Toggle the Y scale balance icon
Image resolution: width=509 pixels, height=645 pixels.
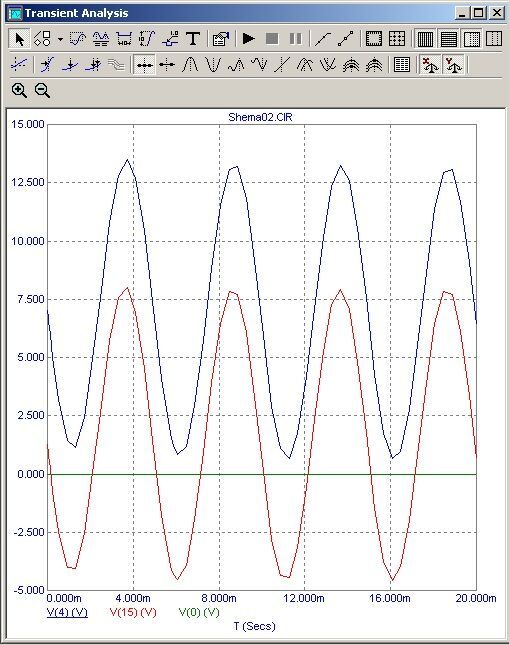point(453,65)
